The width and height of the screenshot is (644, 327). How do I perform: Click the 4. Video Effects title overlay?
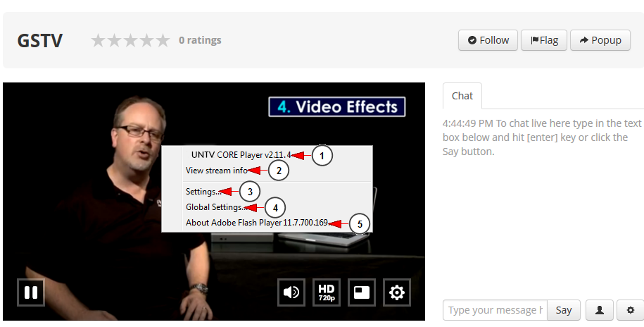click(x=337, y=107)
